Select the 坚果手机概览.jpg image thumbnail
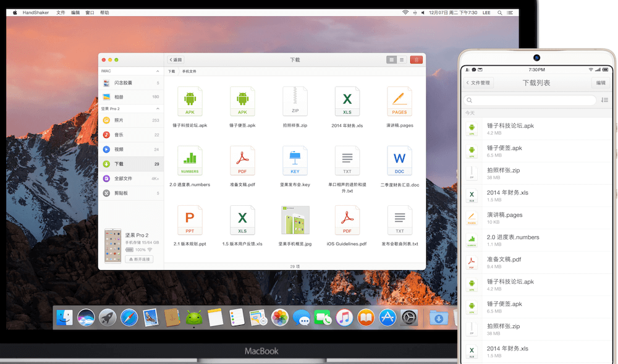Screen dimensions: 618x364 tap(295, 220)
